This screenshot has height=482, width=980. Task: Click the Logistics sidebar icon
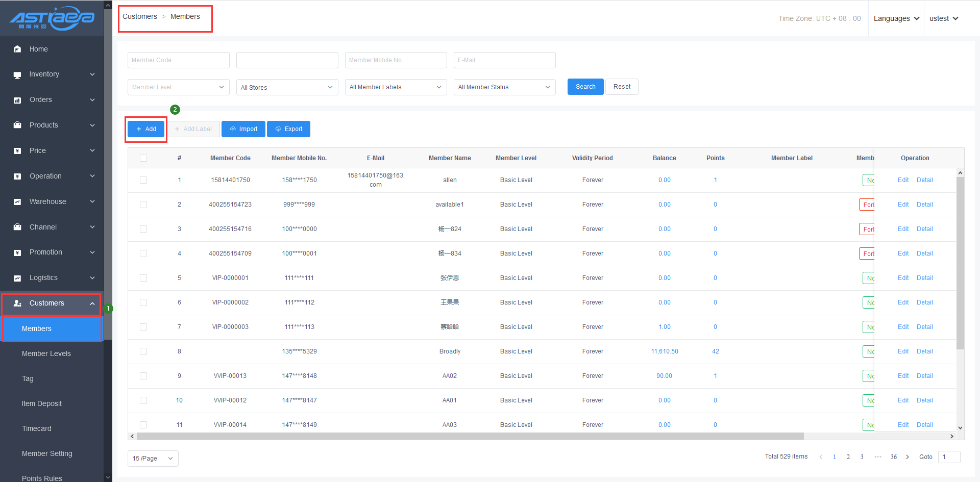[17, 278]
